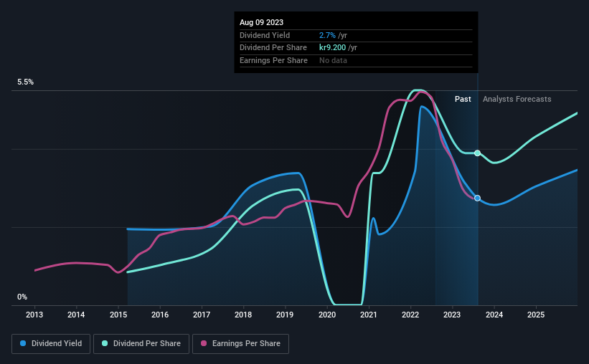Click the 2021 x-axis label
This screenshot has height=364, width=589.
tap(369, 315)
